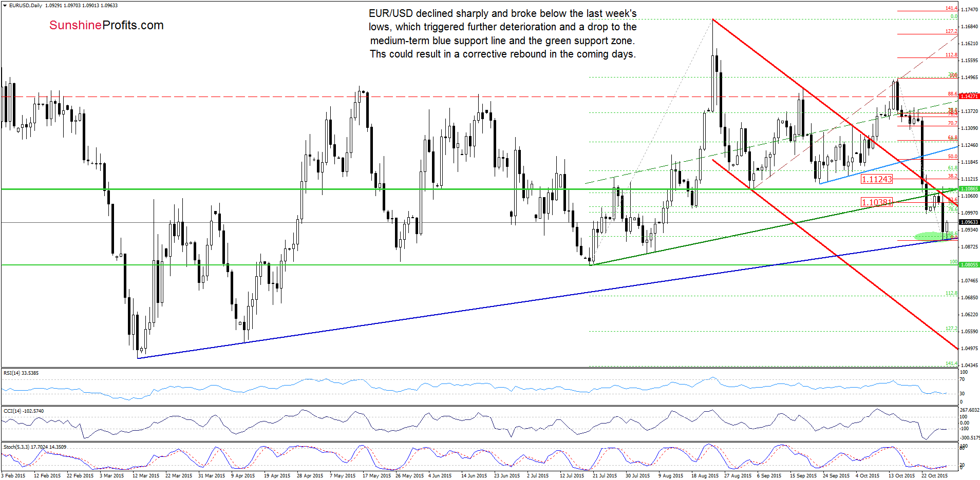Viewport: 980px width, 480px height.
Task: Click the 1.14965 price axis value
Action: coord(970,78)
